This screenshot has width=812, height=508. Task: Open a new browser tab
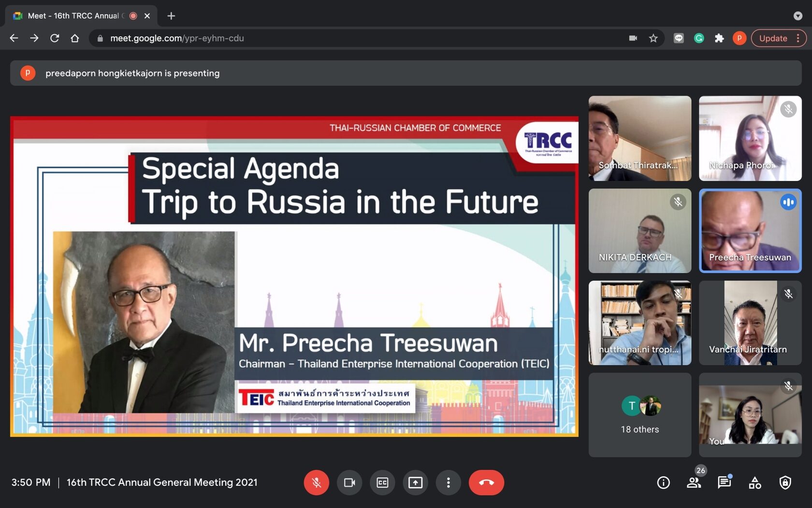pyautogui.click(x=171, y=16)
